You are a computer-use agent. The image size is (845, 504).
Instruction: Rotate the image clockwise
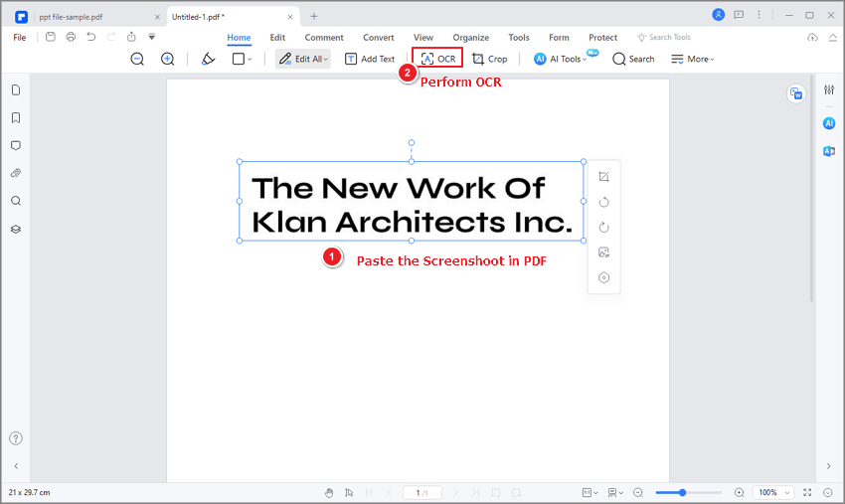[603, 227]
